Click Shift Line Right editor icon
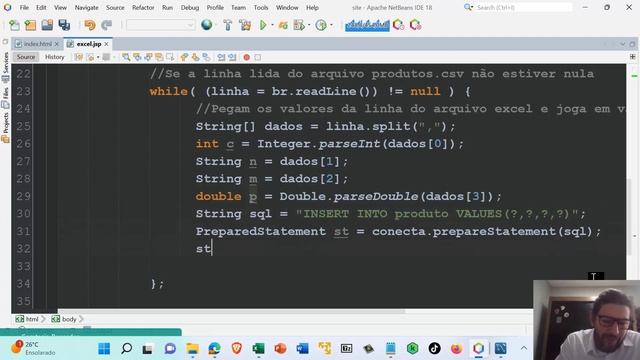Viewport: 640px width, 360px height. tap(232, 57)
